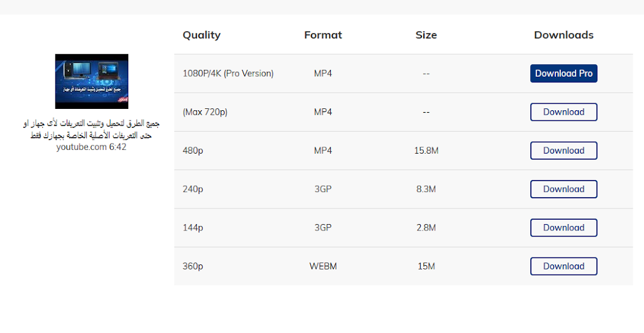
Task: Select the WEBM format cell
Action: 323,266
